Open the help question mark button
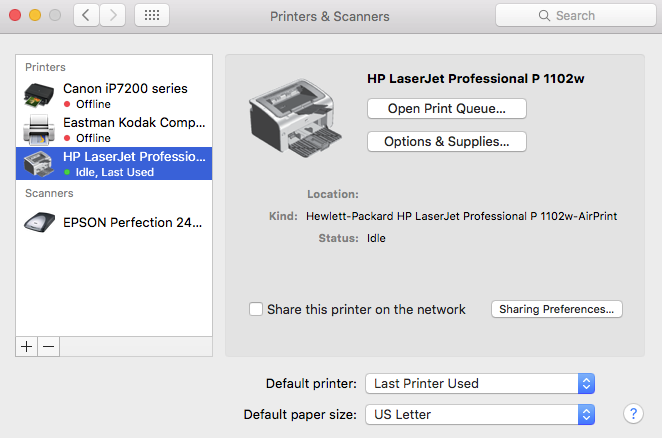662x438 pixels. [632, 413]
